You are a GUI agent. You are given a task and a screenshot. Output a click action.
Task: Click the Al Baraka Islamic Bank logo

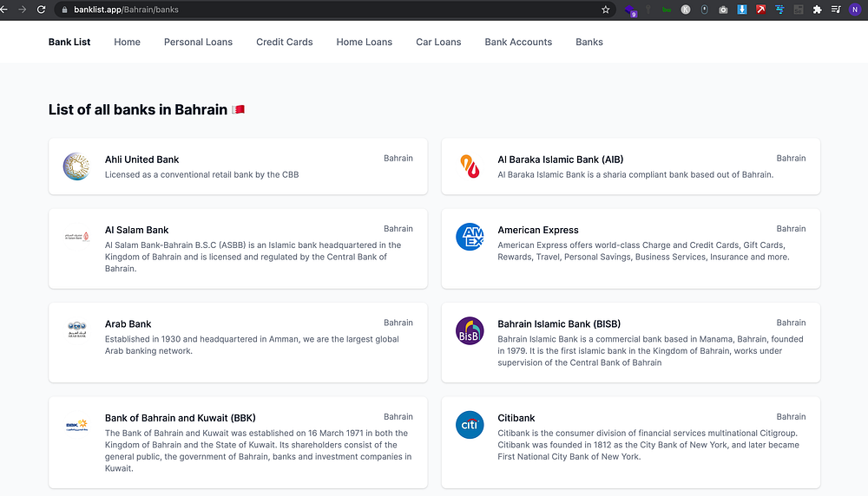[x=470, y=166]
